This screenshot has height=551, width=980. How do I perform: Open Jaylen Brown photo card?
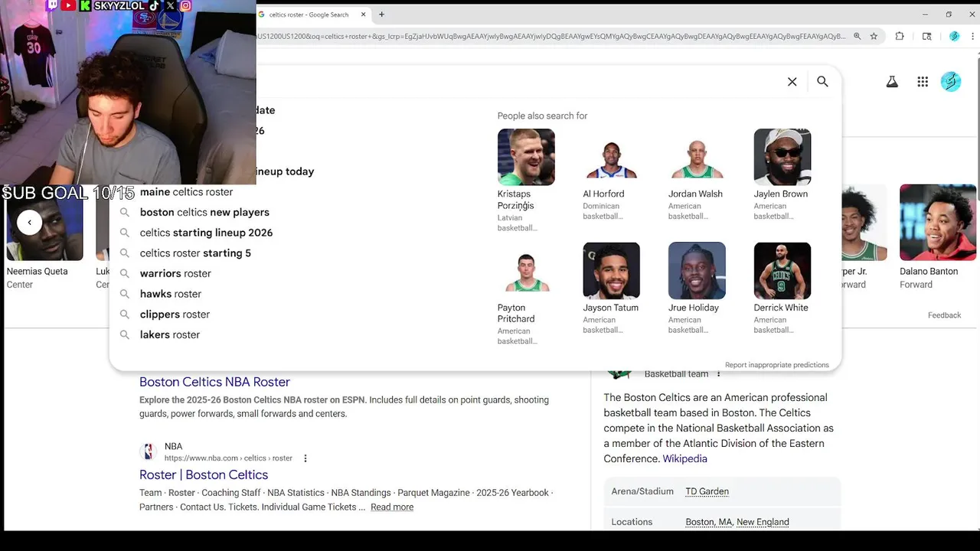(x=782, y=157)
